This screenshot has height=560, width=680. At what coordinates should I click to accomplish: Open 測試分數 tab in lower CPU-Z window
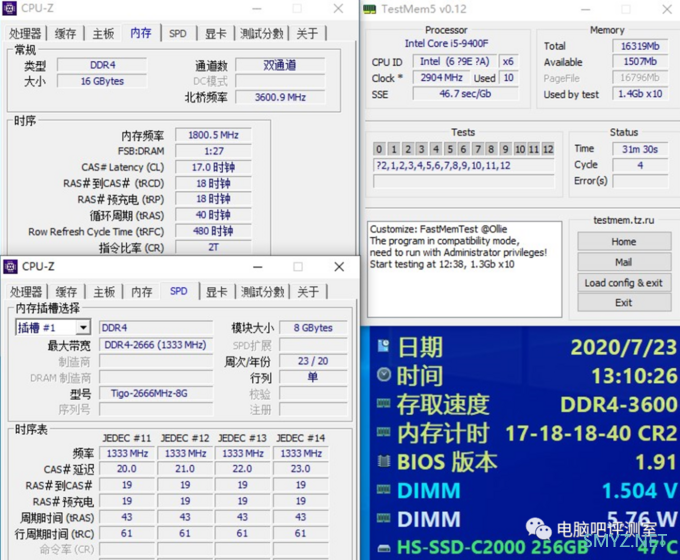tap(262, 291)
